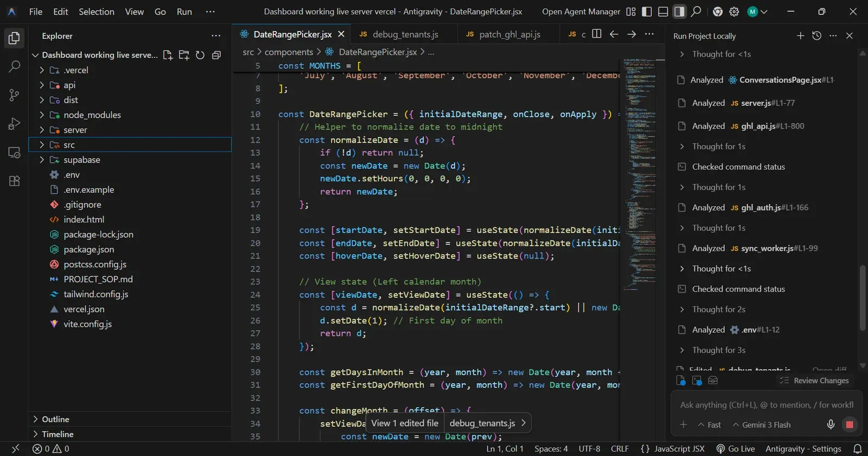Open editor more actions menu

[x=649, y=34]
